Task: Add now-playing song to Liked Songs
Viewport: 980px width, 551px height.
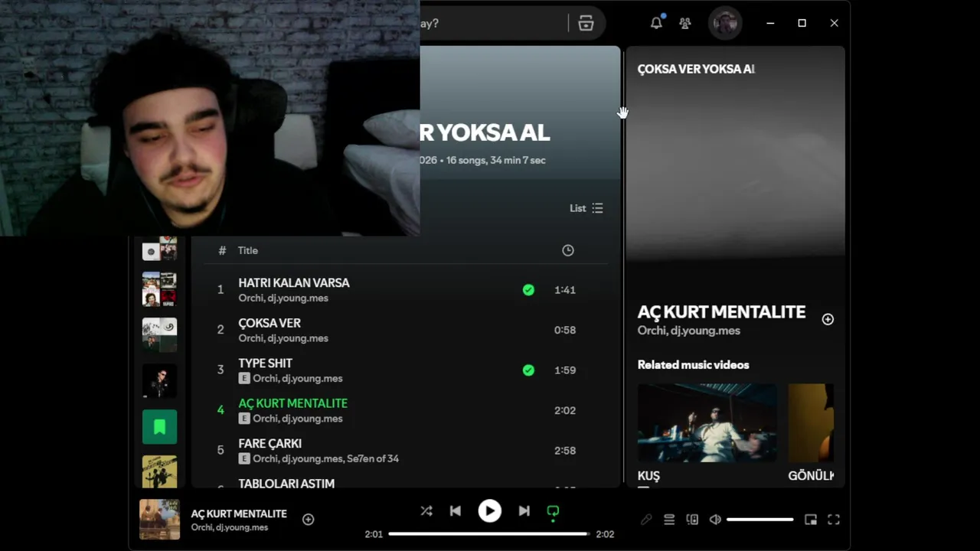Action: (x=309, y=520)
